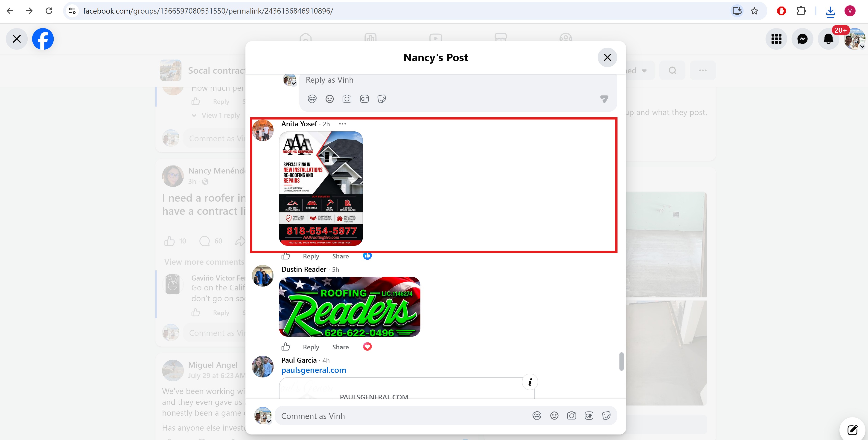Viewport: 868px width, 440px height.
Task: Open the Readers Roofing banner image
Action: tap(350, 307)
